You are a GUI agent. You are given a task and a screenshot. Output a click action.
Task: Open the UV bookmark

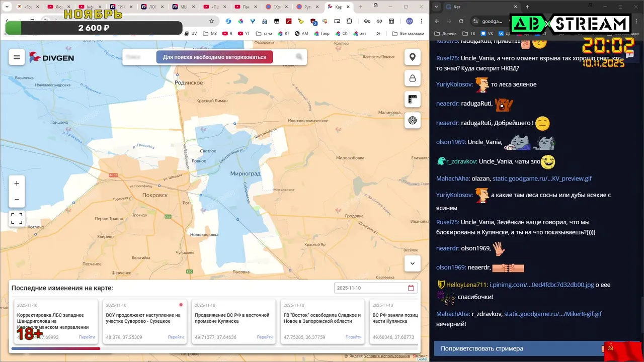click(x=190, y=33)
